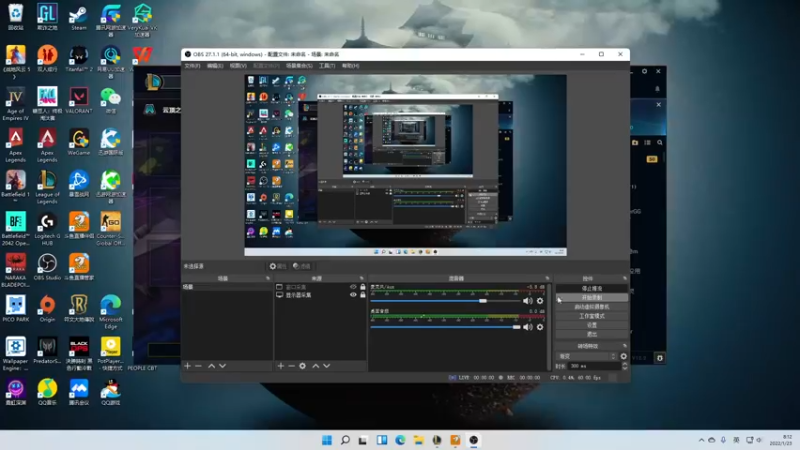Mute the desktop audio channel
This screenshot has width=800, height=450.
pyautogui.click(x=528, y=327)
